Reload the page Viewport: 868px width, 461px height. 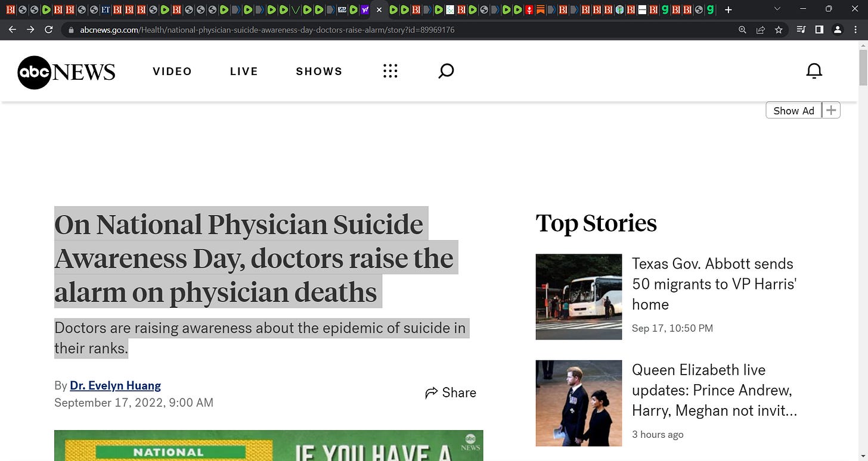click(x=49, y=29)
